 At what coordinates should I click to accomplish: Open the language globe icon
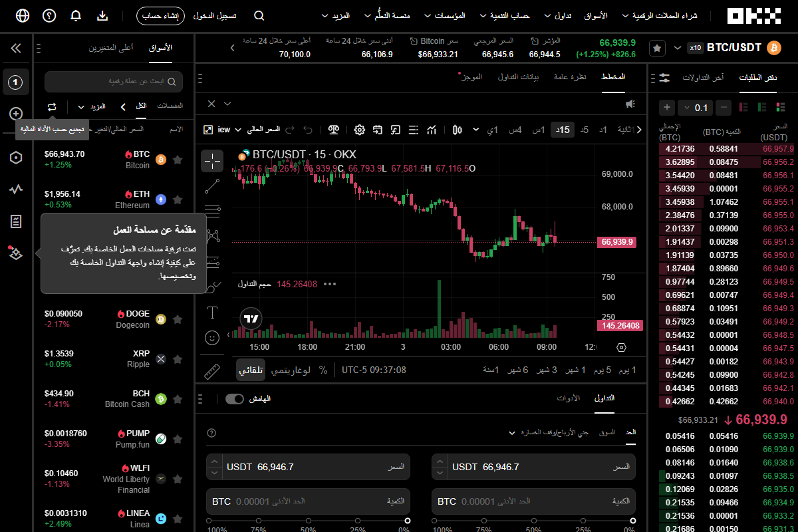pos(23,15)
